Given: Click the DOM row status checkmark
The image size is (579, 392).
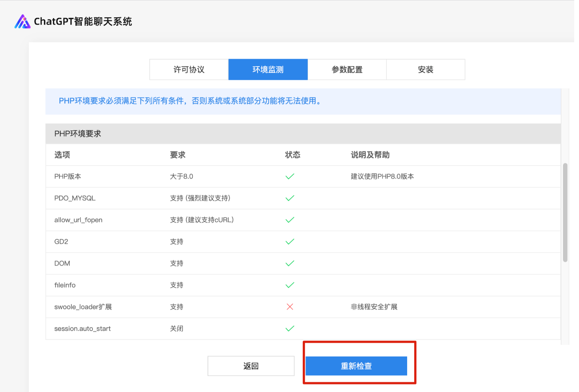Looking at the screenshot, I should point(290,263).
